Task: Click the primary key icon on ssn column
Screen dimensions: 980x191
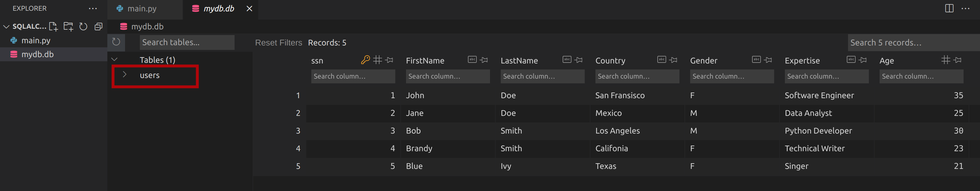Action: click(365, 60)
